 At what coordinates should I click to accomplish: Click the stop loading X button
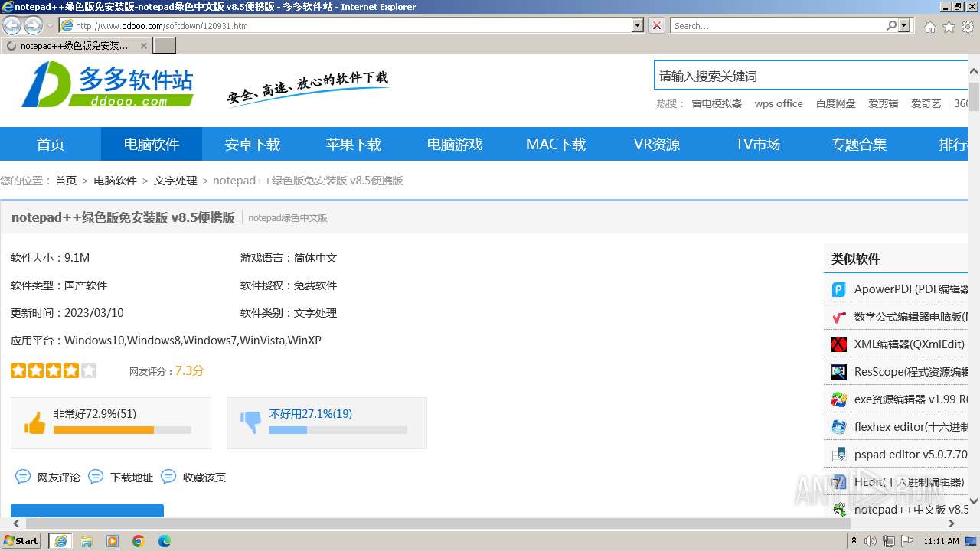(657, 25)
